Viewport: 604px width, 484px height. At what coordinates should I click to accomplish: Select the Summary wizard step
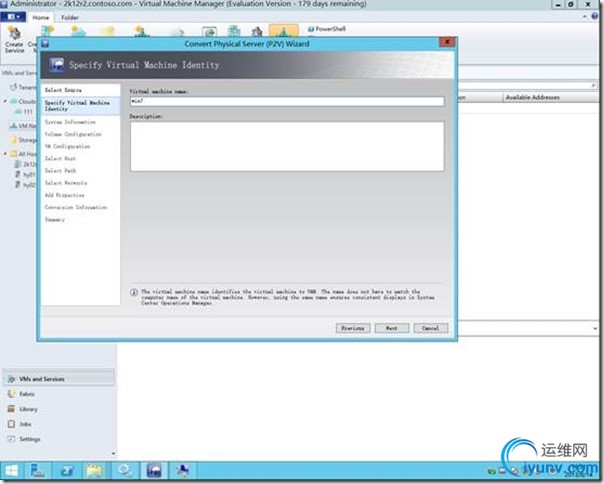tap(55, 220)
